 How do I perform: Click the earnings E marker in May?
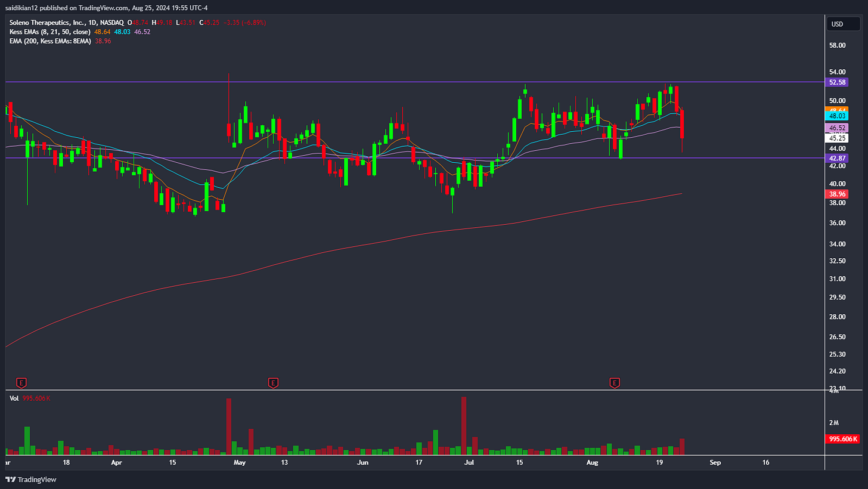[273, 382]
